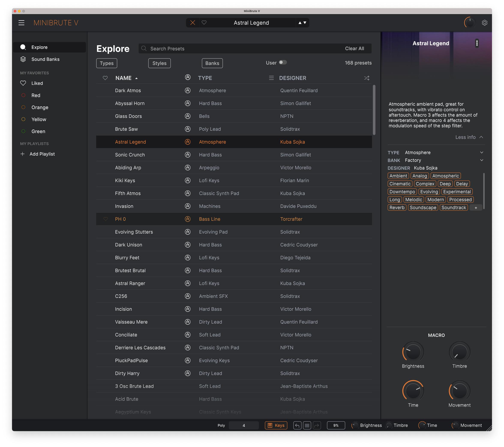
Task: Open the settings gear in the top right
Action: tap(485, 23)
